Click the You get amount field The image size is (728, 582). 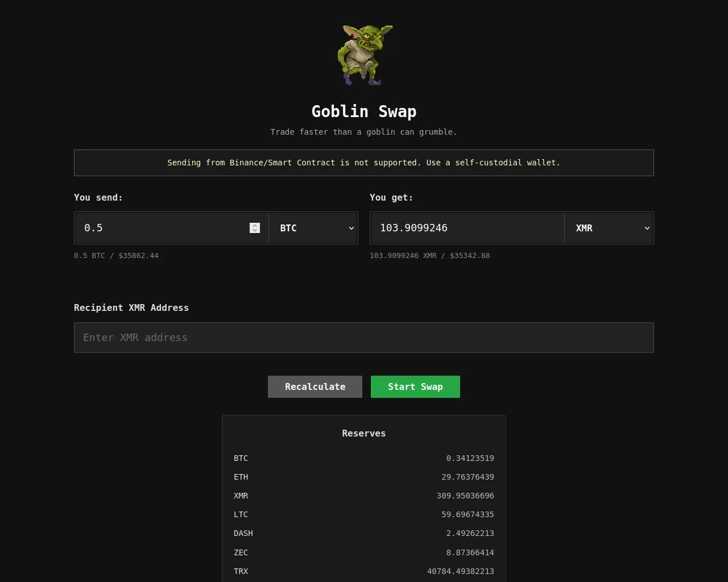click(x=467, y=228)
